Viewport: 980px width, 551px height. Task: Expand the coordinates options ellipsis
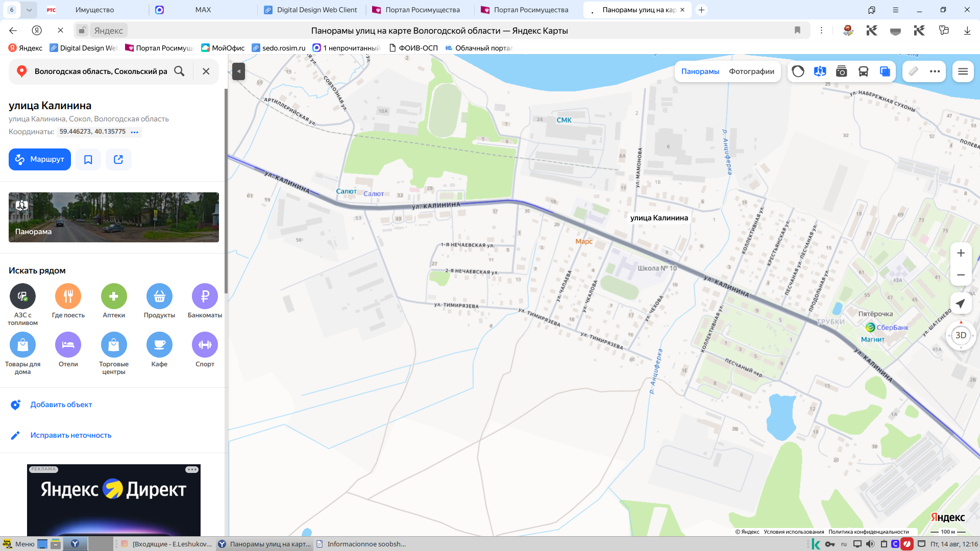[x=134, y=132]
